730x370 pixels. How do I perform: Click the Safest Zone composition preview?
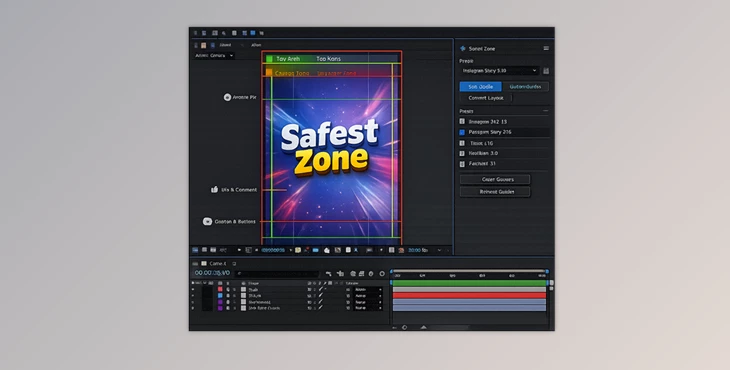331,147
